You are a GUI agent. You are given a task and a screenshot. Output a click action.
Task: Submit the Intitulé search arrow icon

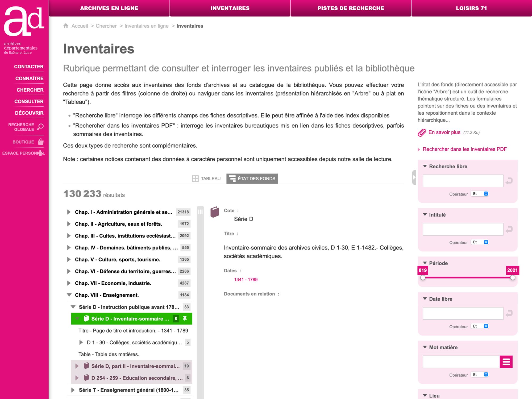509,230
